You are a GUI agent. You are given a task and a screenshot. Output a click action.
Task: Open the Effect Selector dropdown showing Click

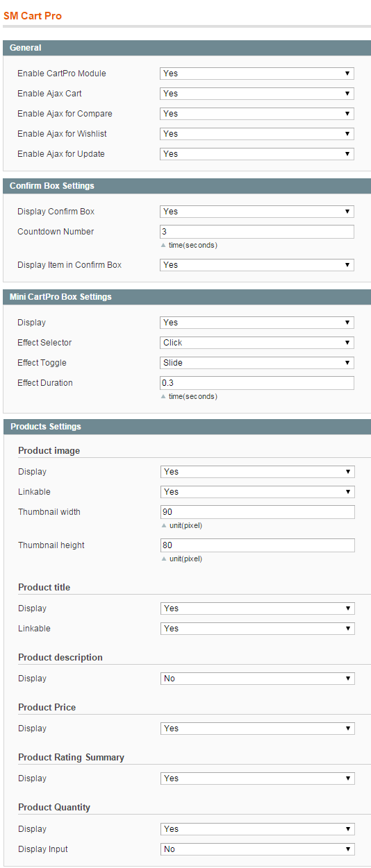257,343
